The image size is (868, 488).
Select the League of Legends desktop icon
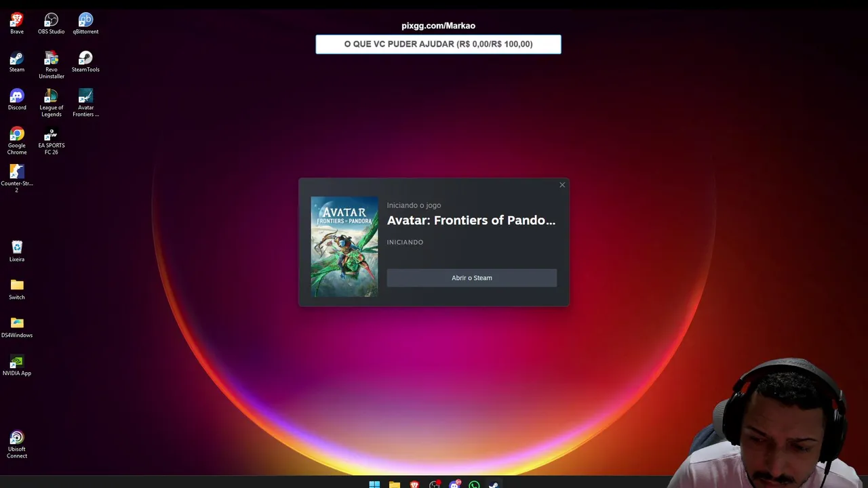tap(52, 103)
